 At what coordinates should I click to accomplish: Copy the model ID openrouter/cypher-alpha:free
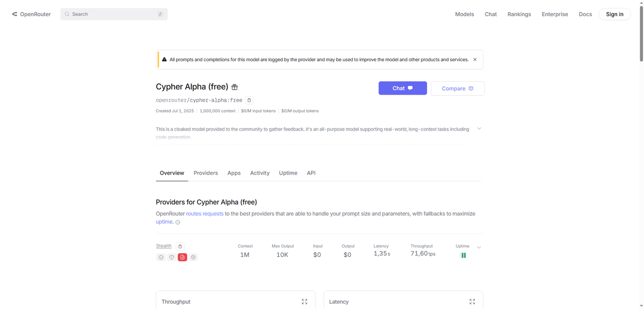[249, 100]
